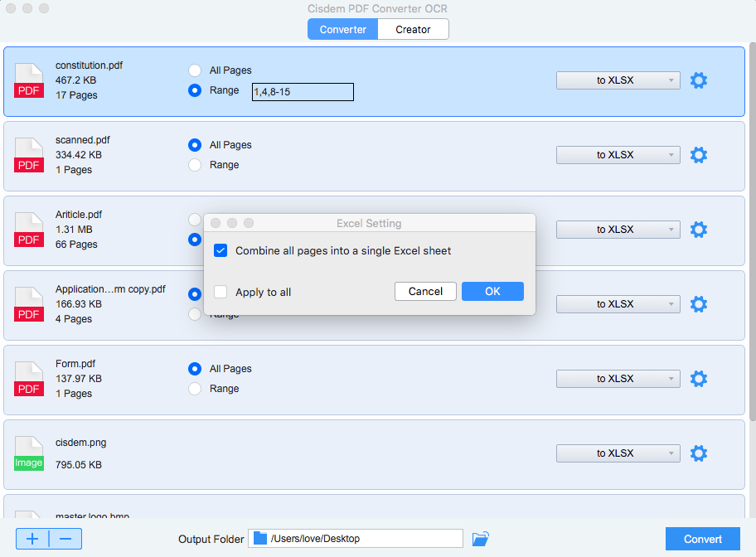Image resolution: width=756 pixels, height=557 pixels.
Task: Close the Excel Setting dialog window
Action: (x=216, y=223)
